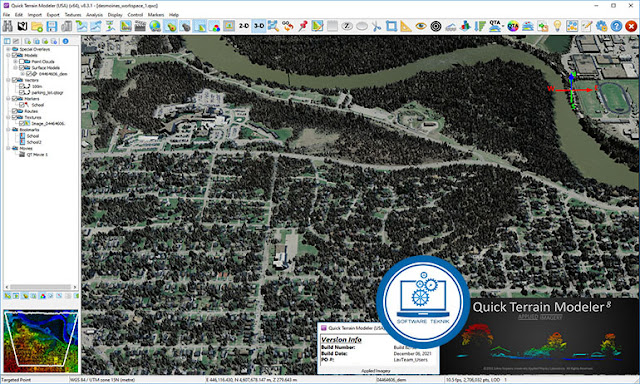Collapse the Surface Models tree node
The width and height of the screenshot is (640, 384).
(x=15, y=67)
